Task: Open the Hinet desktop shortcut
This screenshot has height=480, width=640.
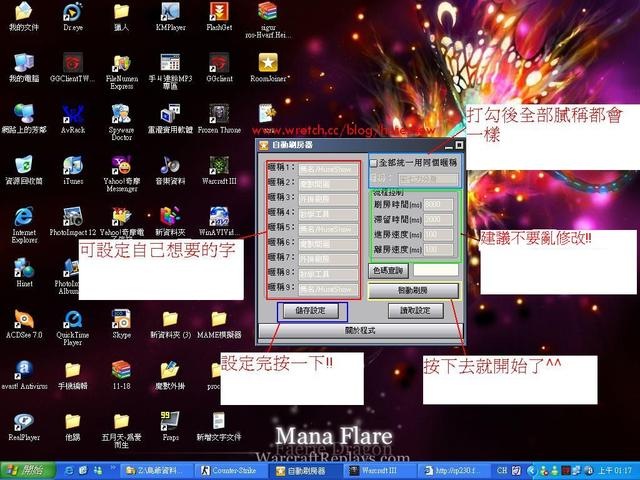Action: click(24, 272)
